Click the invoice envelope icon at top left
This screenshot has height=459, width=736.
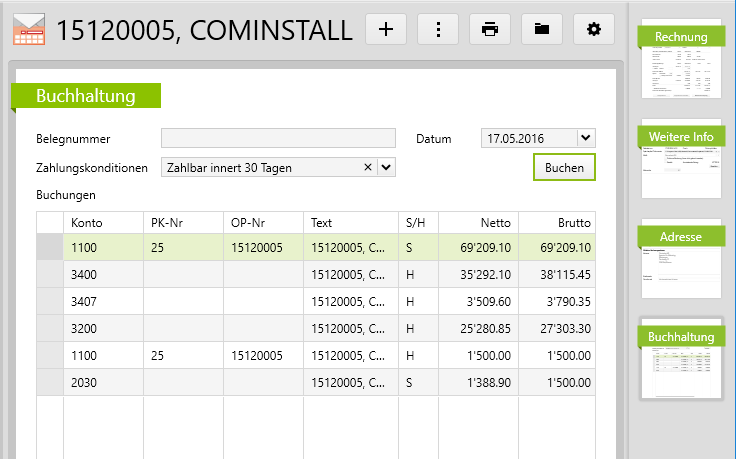tap(28, 29)
